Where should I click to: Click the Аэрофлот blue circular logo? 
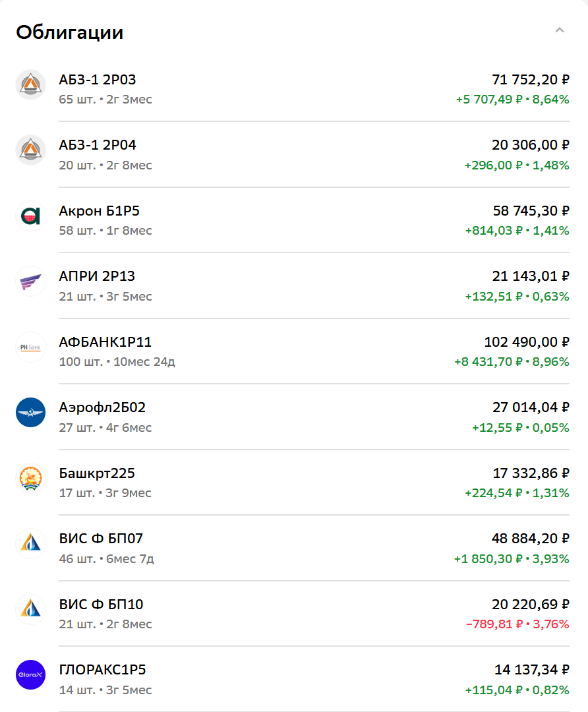point(31,413)
